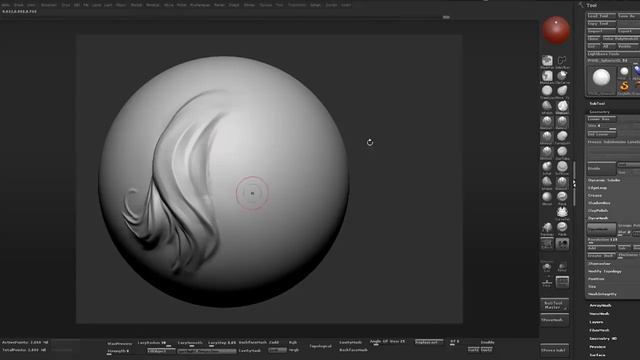This screenshot has width=640, height=360.
Task: Select the hPolish brush icon
Action: (547, 107)
